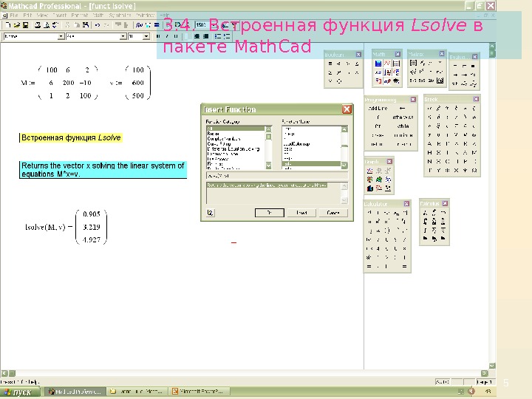Insert less-than operator from Boolean palette
Screen dimensions: 532x399
(x=338, y=64)
